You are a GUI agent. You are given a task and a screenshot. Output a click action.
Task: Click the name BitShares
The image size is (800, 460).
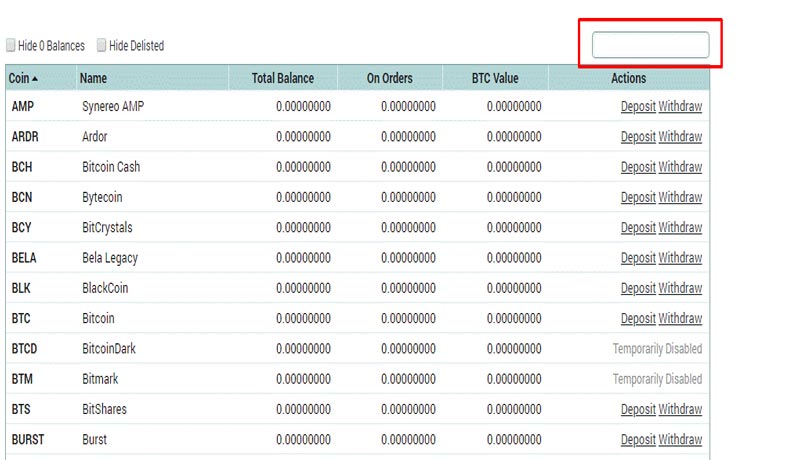[105, 409]
